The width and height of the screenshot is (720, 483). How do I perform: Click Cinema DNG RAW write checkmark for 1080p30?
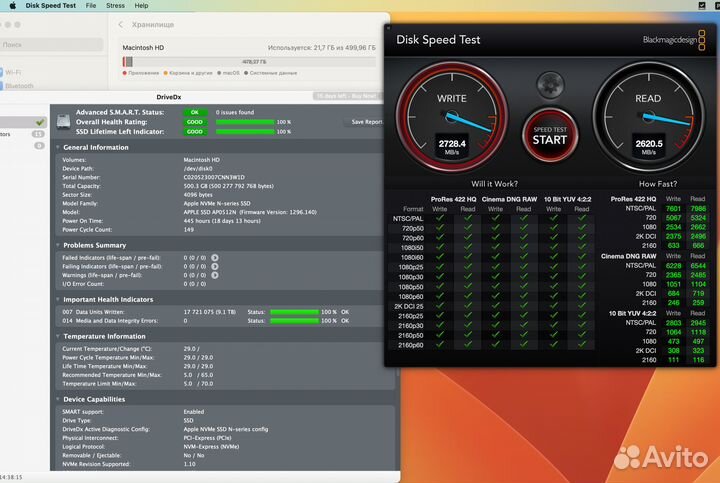(x=495, y=276)
